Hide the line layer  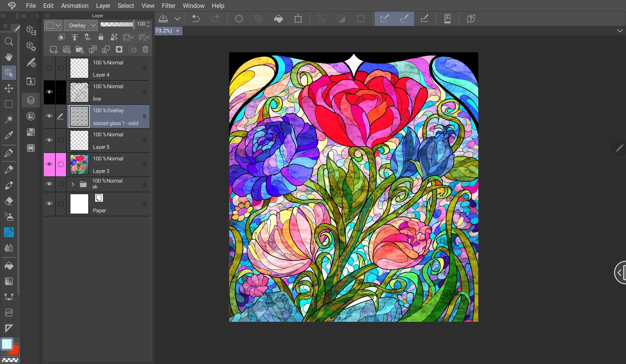tap(49, 92)
